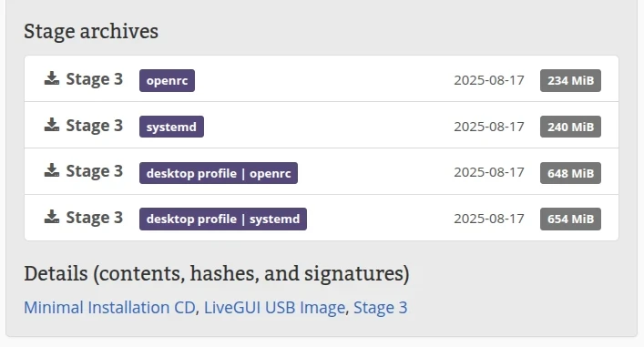Open Minimal Installation CD details link
Screen dimensions: 644x347
109,308
